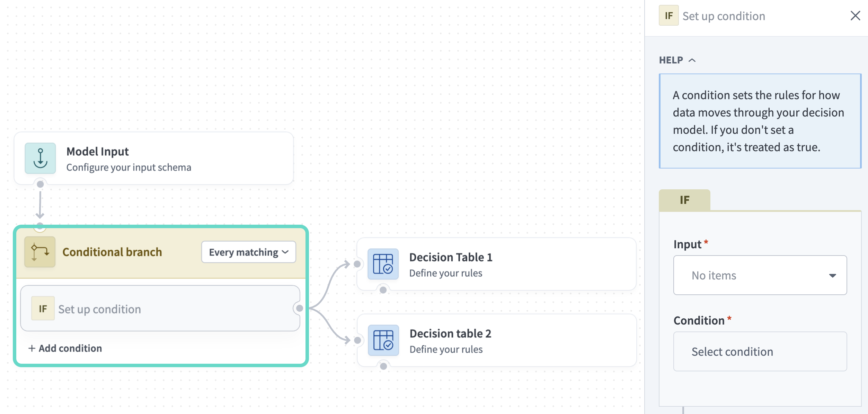Click the Add condition link
868x414 pixels.
65,348
